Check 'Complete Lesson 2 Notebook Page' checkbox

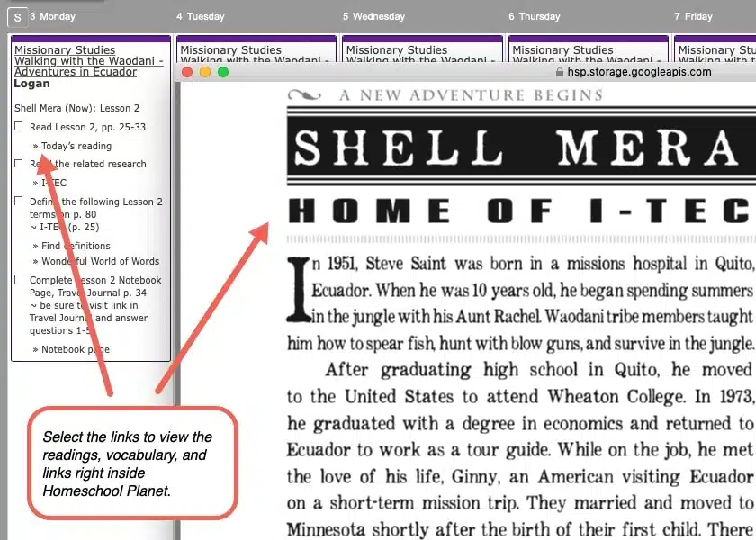pos(19,280)
